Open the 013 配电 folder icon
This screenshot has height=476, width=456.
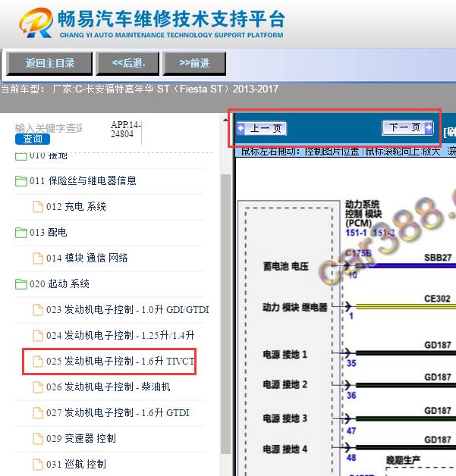tap(21, 233)
